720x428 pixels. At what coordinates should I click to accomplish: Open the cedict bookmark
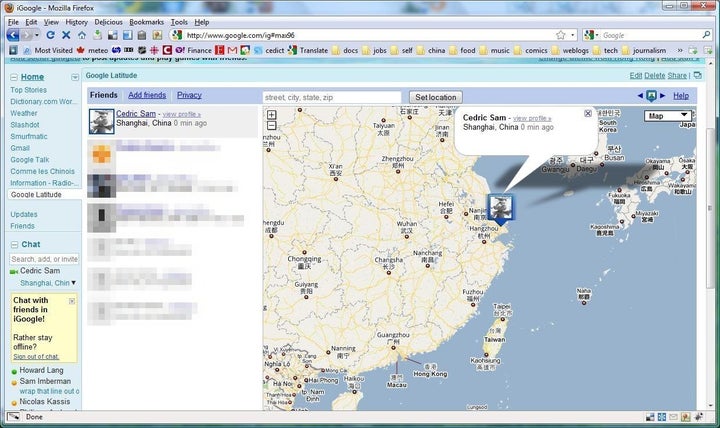(x=269, y=50)
